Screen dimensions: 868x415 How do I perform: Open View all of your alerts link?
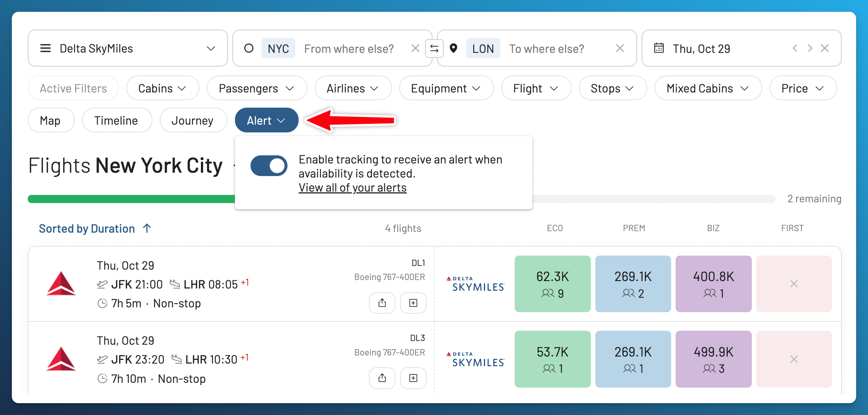(353, 188)
